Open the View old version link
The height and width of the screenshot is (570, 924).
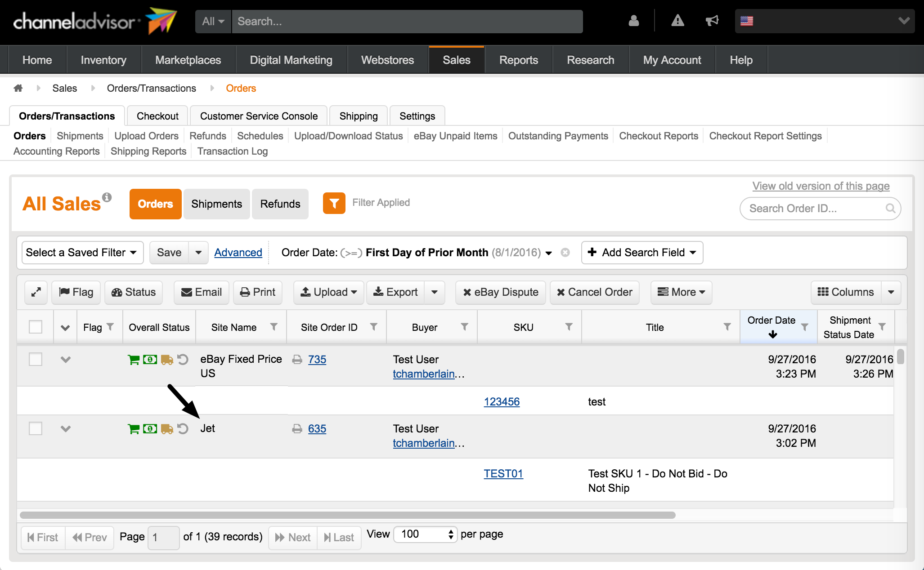coord(821,186)
